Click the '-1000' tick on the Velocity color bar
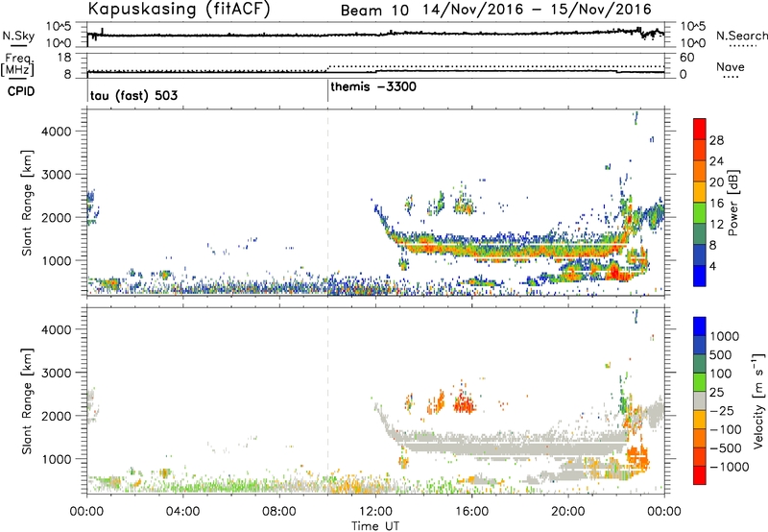 (x=730, y=467)
